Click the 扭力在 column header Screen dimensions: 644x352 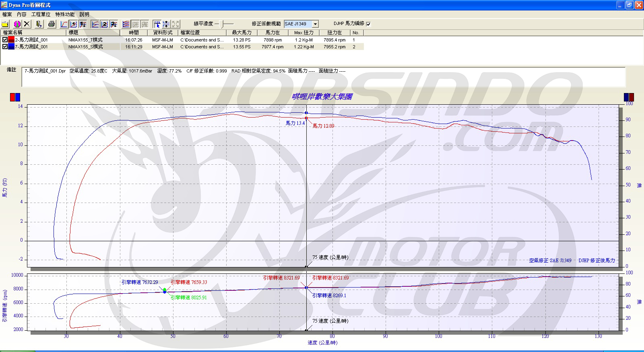(335, 33)
